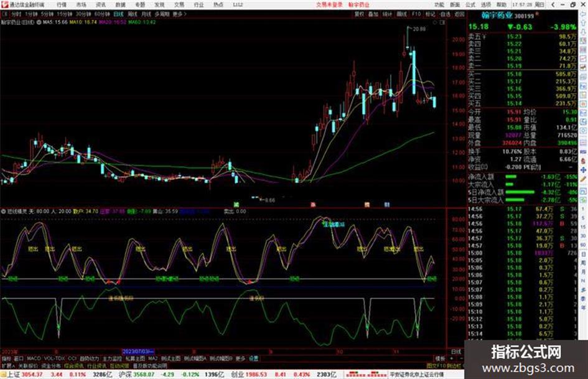Toggle the indicator panel circle icon next to 短线精灵

(4, 211)
